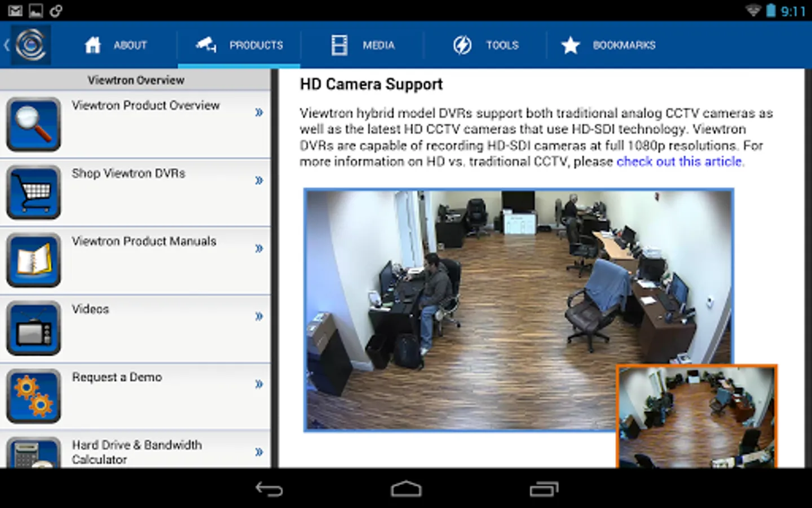The height and width of the screenshot is (508, 812).
Task: Tap the Wi-Fi signal icon in status bar
Action: (753, 11)
